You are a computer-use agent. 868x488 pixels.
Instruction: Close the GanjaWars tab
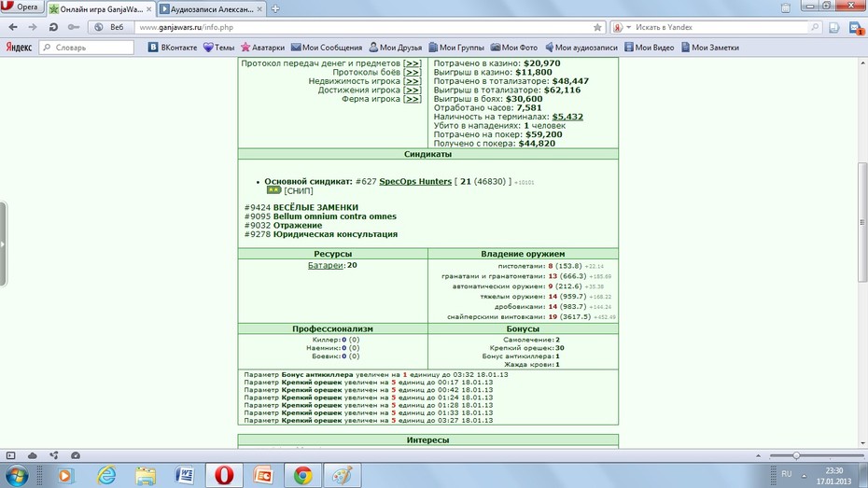point(148,9)
